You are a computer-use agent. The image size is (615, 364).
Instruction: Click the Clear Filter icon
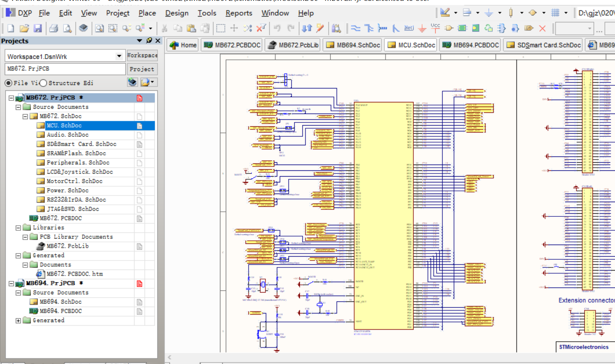point(261,28)
